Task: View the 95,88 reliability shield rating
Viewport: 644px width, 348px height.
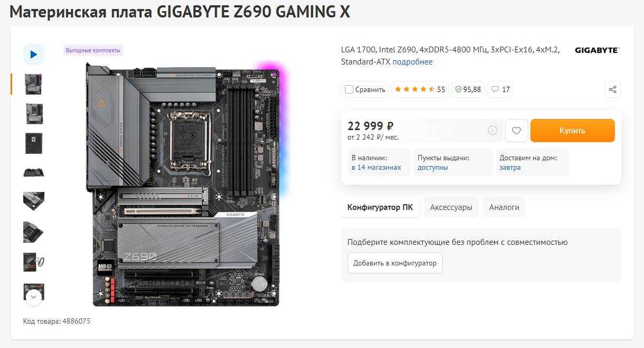Action: (468, 89)
